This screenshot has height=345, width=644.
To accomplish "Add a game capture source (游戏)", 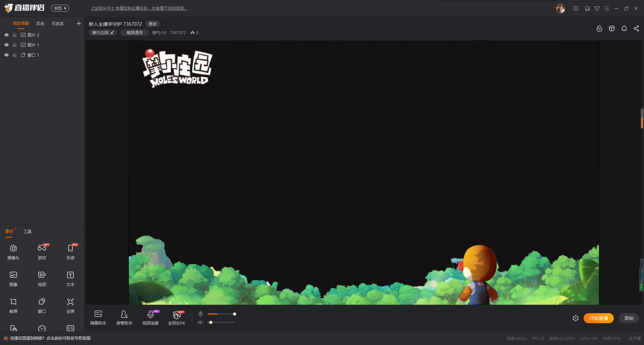I will pos(42,252).
